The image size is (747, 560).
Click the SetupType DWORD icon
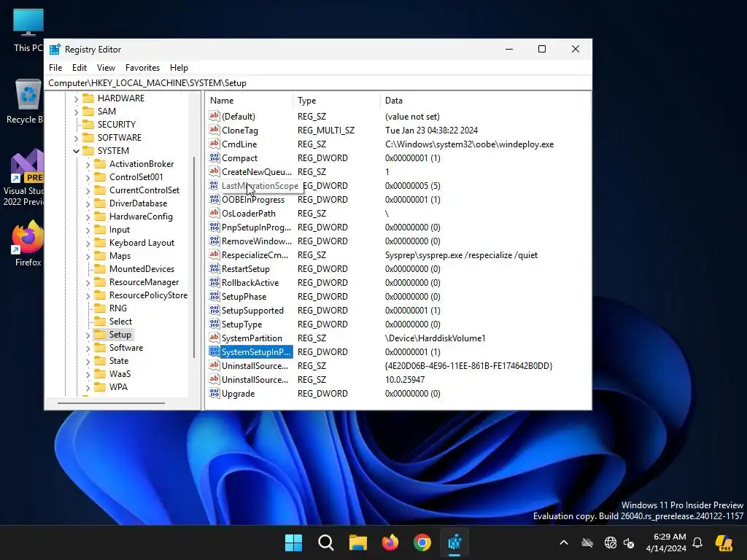click(214, 324)
